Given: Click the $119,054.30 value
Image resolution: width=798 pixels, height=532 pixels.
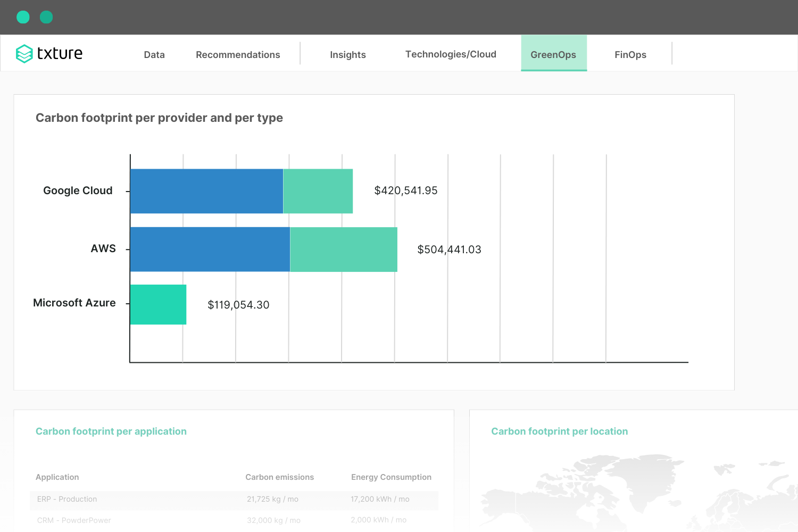Looking at the screenshot, I should tap(238, 305).
